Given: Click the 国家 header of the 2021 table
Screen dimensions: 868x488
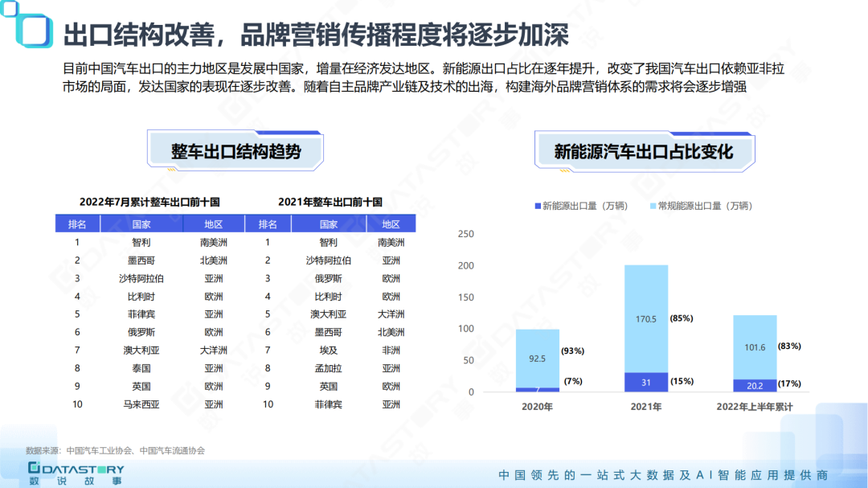Looking at the screenshot, I should [x=328, y=223].
